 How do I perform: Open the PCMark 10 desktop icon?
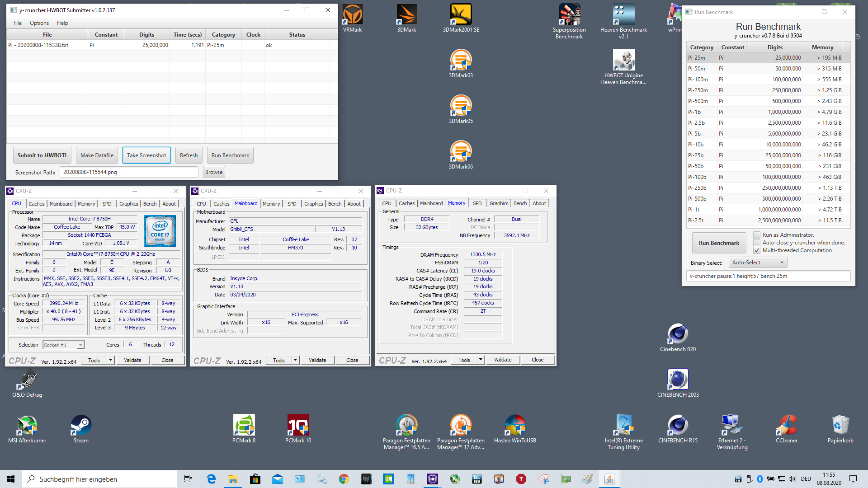[x=298, y=429]
